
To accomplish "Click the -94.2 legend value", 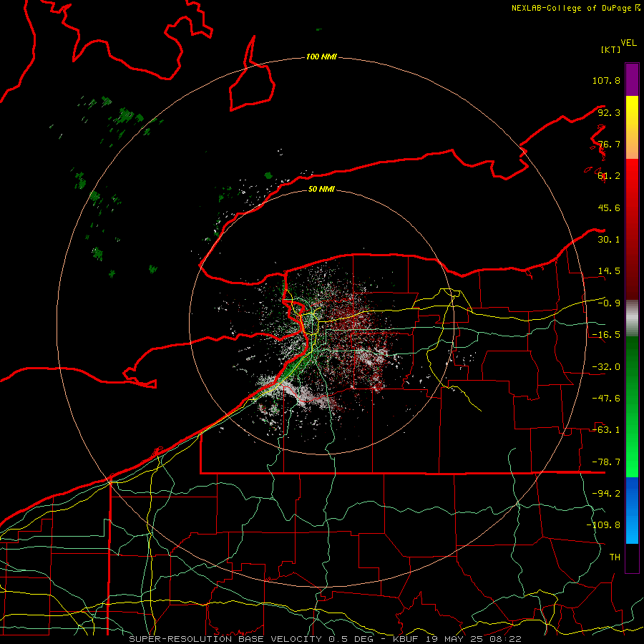I will (x=606, y=494).
